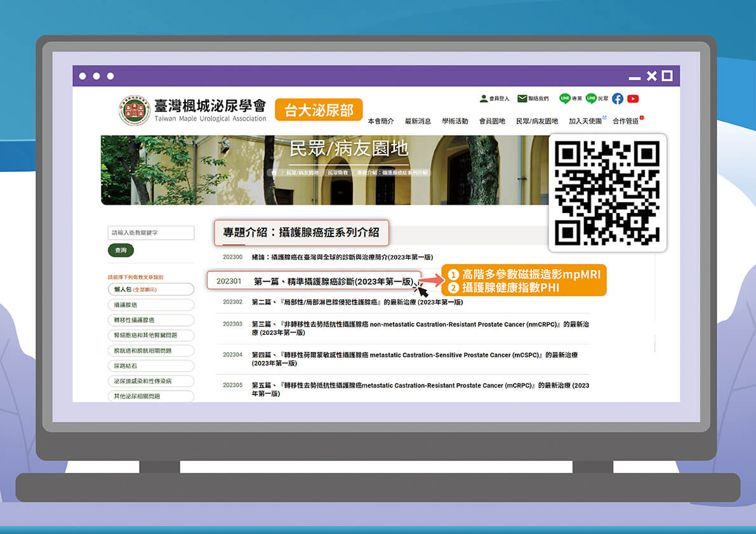
Task: Open the 學術活動 menu
Action: (455, 121)
